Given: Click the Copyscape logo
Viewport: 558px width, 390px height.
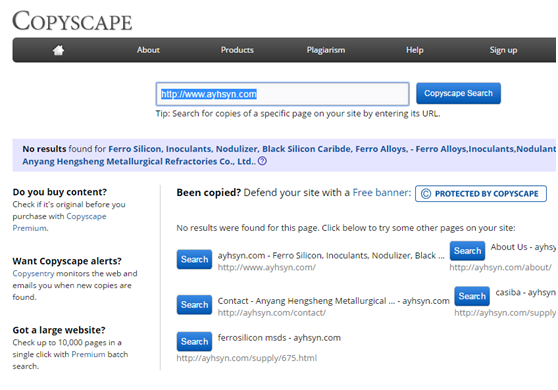Looking at the screenshot, I should point(72,21).
